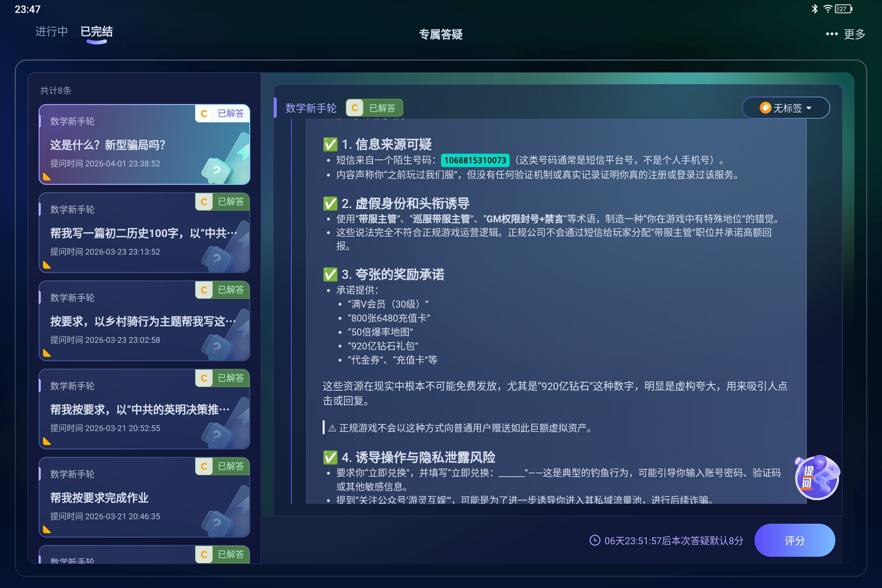Click the 评分 rating button

point(795,540)
